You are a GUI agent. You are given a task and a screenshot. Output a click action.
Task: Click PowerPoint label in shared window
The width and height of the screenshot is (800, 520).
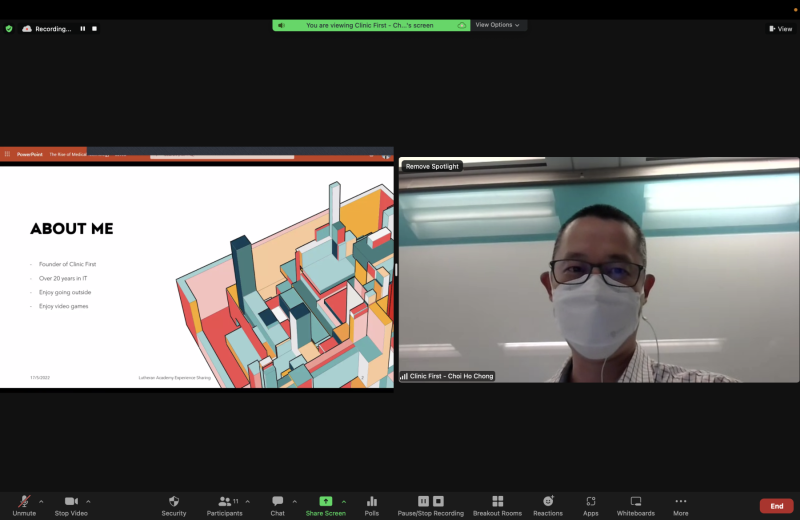[x=30, y=154]
